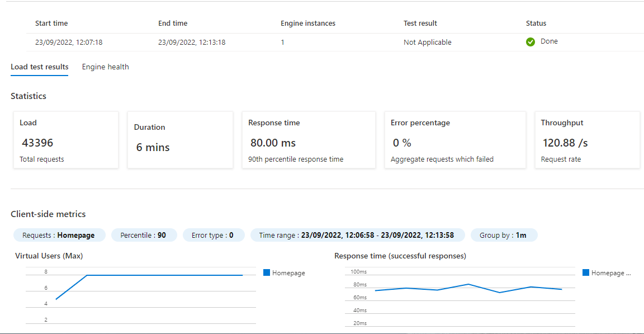Select the Duration statistics card
Viewport: 644px width, 334px height.
click(x=180, y=140)
